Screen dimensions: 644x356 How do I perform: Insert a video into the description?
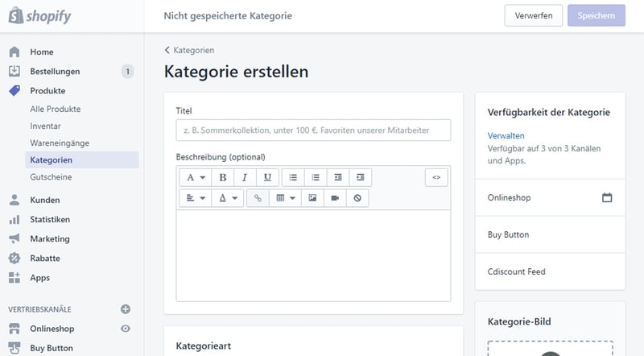(335, 197)
